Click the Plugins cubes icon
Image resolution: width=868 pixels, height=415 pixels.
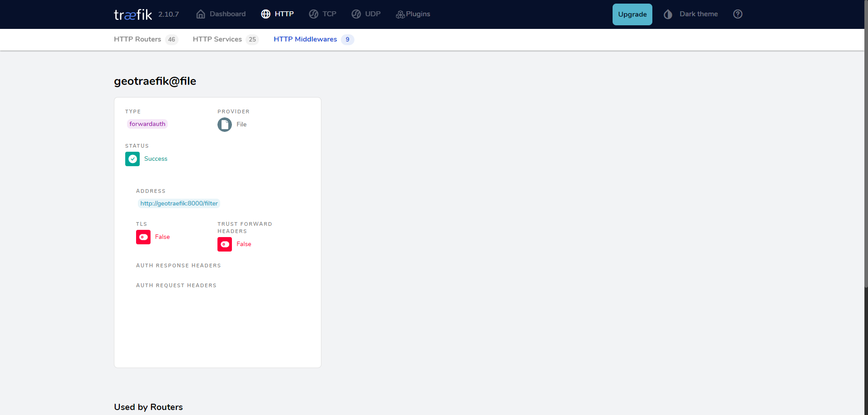[x=400, y=14]
